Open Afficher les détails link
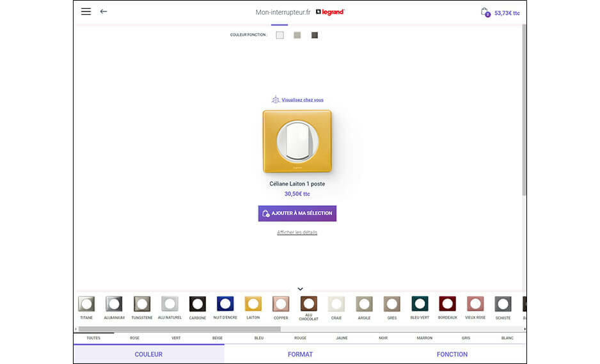600x364 pixels. [x=297, y=232]
